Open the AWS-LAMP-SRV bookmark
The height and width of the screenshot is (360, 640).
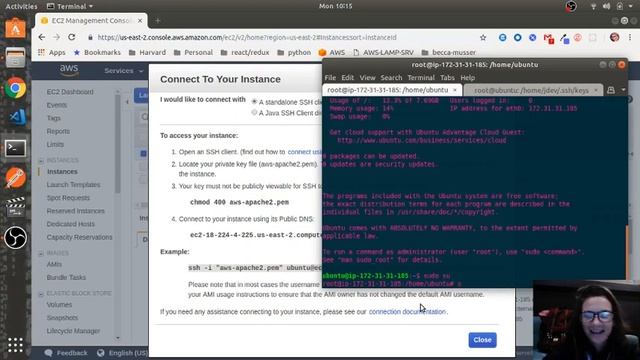(x=383, y=52)
